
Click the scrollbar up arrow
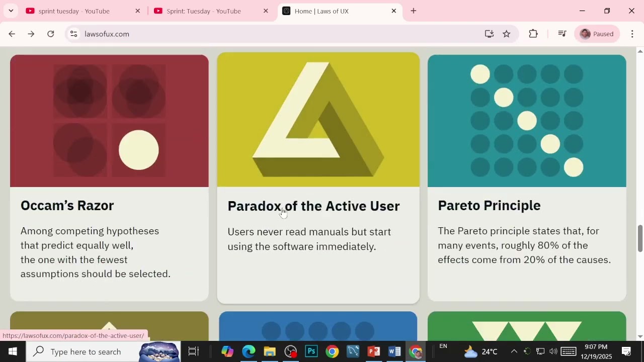click(x=640, y=51)
